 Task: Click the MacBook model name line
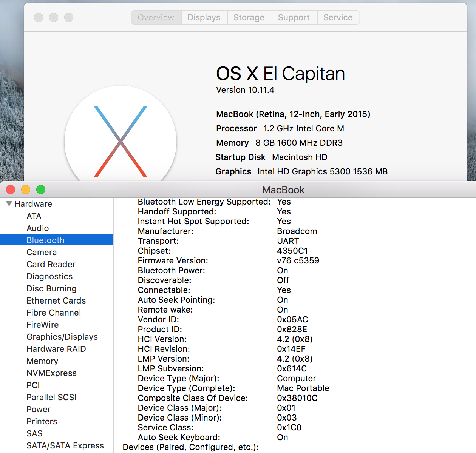tap(293, 114)
